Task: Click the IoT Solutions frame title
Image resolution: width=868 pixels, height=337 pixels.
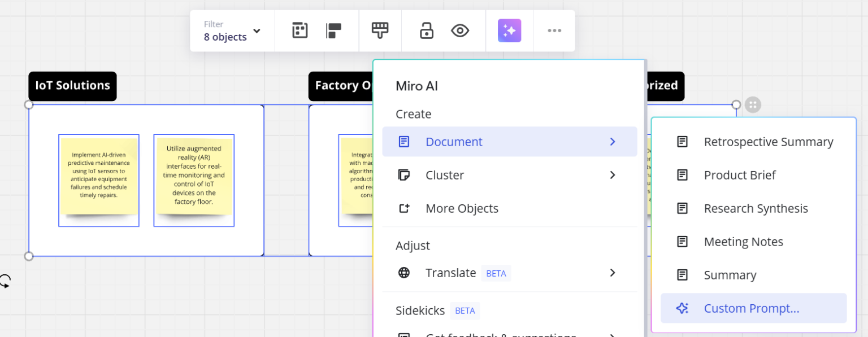Action: 72,86
